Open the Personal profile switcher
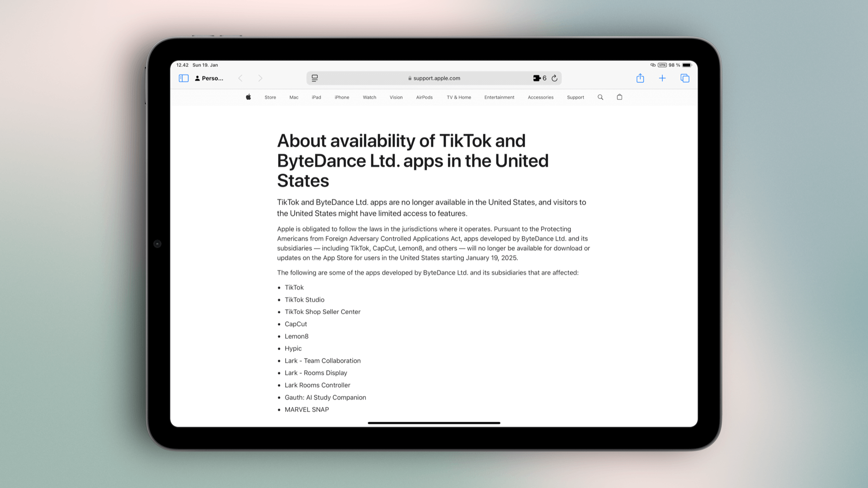 click(x=209, y=78)
